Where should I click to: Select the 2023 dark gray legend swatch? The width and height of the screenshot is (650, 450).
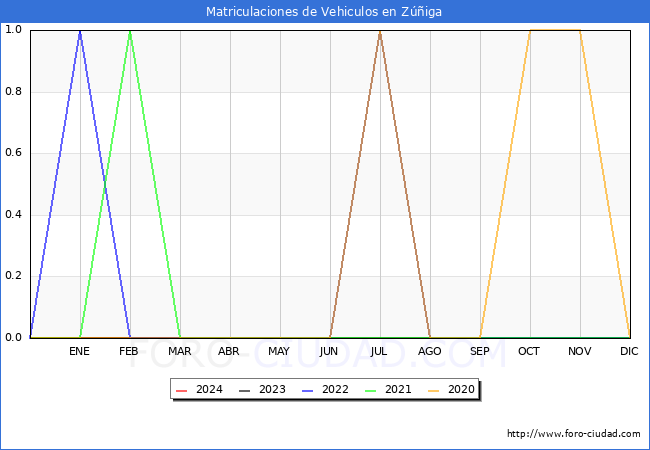(x=245, y=390)
